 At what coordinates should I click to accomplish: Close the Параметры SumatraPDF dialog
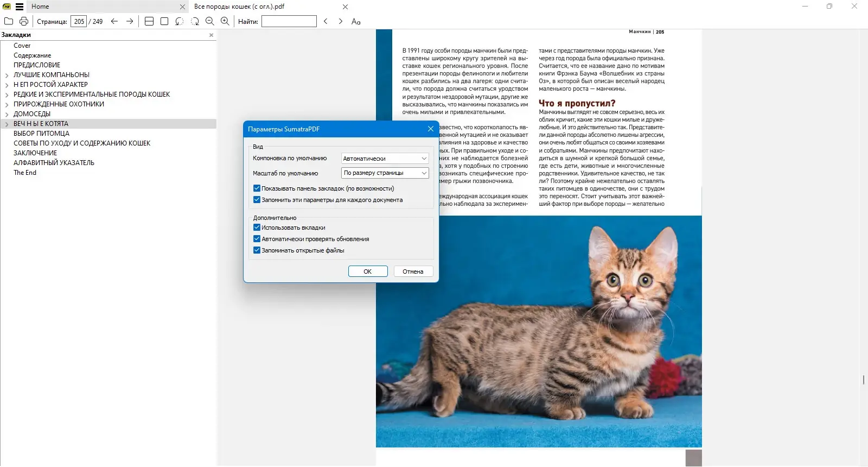click(x=431, y=129)
